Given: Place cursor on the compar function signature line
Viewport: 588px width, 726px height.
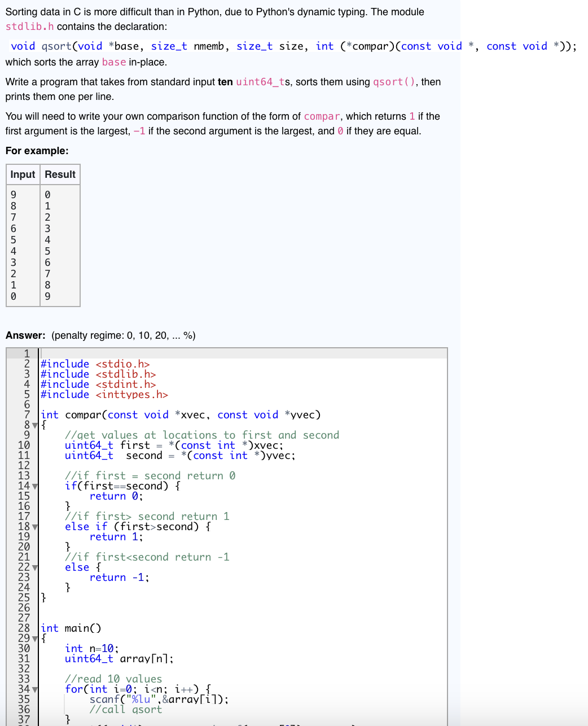Looking at the screenshot, I should click(x=181, y=415).
